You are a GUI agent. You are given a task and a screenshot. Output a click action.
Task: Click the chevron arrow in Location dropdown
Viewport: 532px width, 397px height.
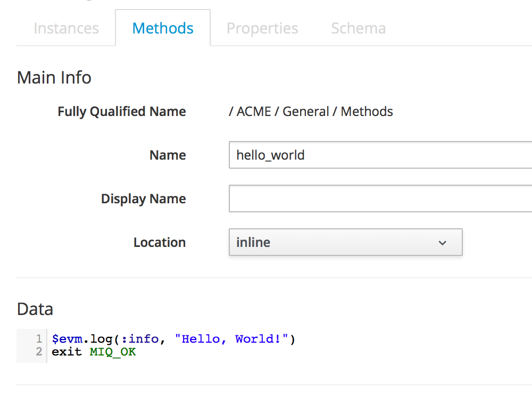[x=442, y=243]
